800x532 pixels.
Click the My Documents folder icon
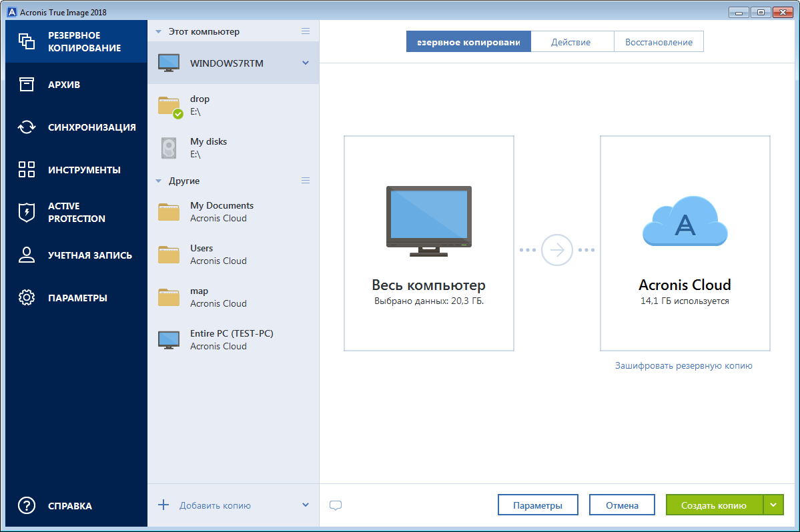click(x=168, y=211)
